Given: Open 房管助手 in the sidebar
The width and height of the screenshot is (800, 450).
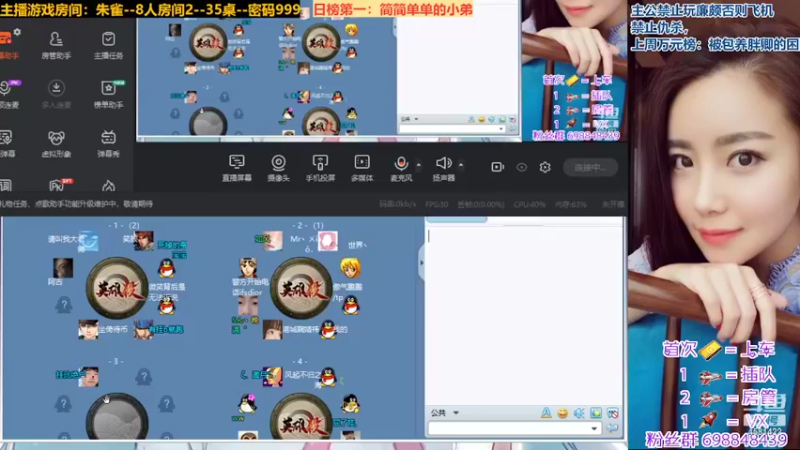Looking at the screenshot, I should [56, 45].
